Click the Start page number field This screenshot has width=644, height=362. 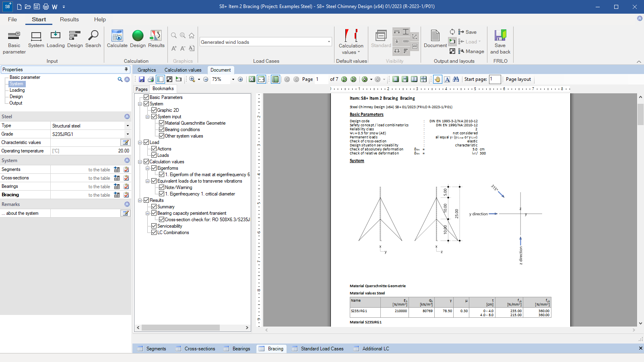tap(495, 79)
